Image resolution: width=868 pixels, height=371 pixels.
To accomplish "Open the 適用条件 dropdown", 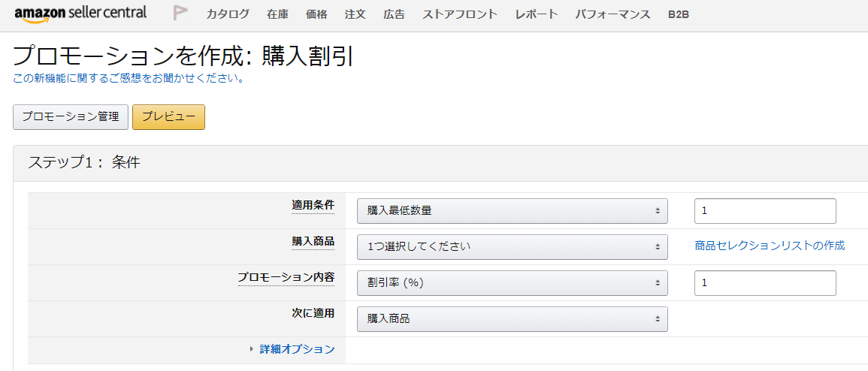I will 512,211.
